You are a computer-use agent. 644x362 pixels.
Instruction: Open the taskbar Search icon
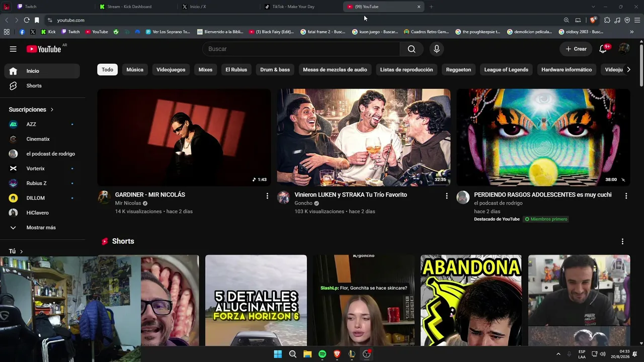point(292,354)
